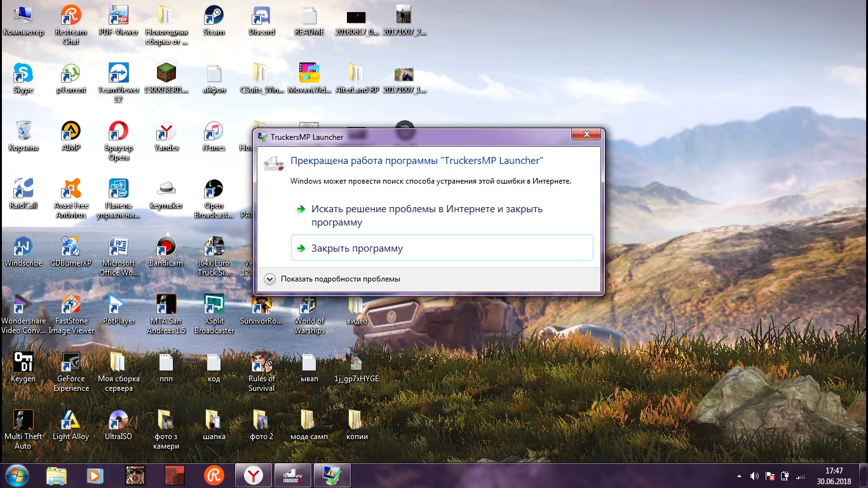
Task: Select the Microsoft Office Word icon
Action: 118,257
